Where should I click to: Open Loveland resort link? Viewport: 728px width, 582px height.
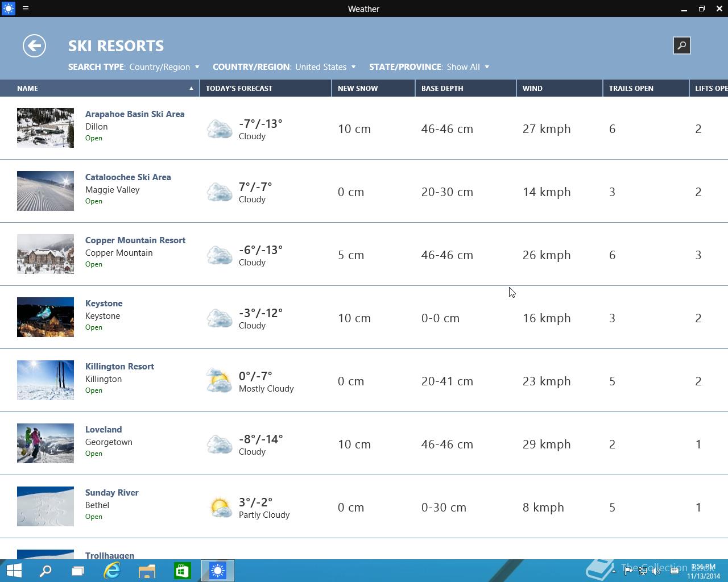tap(104, 430)
